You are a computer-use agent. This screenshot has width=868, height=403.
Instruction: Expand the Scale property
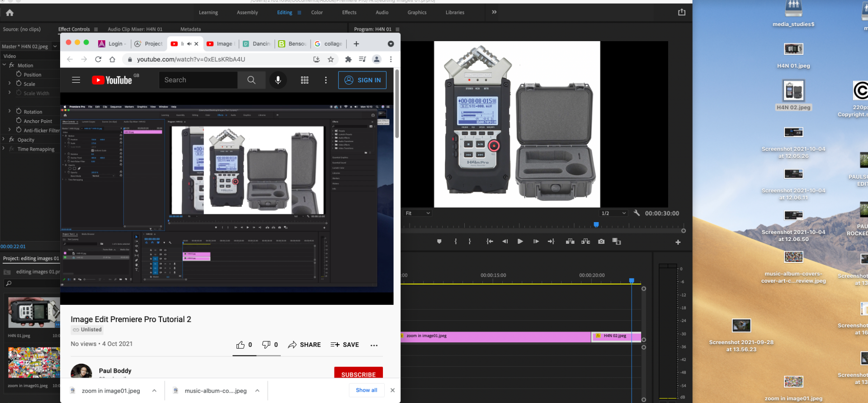9,83
